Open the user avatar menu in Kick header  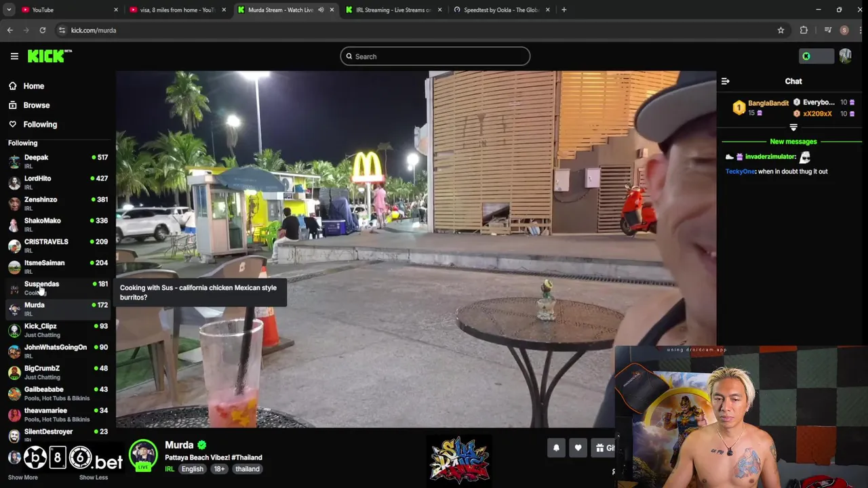click(x=845, y=56)
